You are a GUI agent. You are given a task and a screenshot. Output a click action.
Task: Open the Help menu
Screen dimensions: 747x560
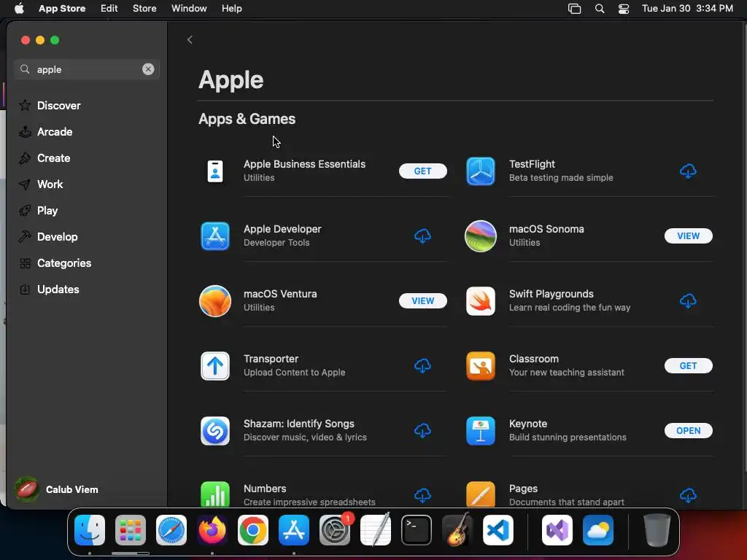[231, 9]
